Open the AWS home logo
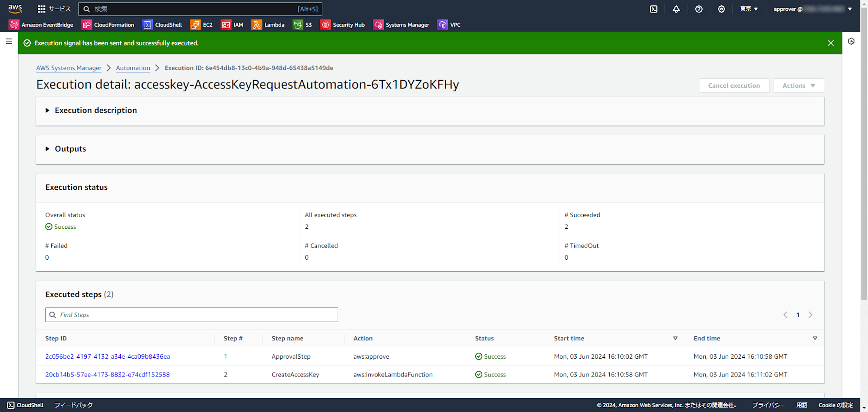The height and width of the screenshot is (412, 868). (15, 9)
